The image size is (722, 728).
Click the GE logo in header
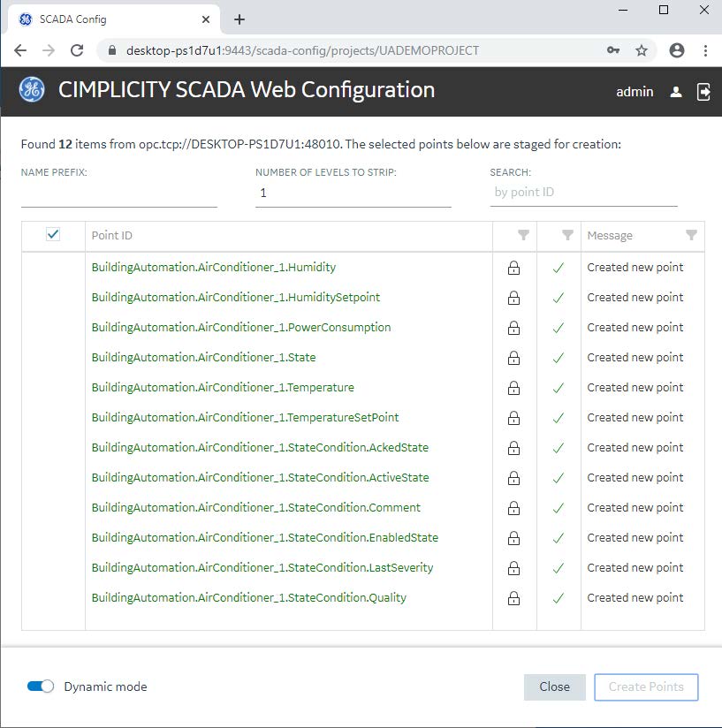[32, 90]
